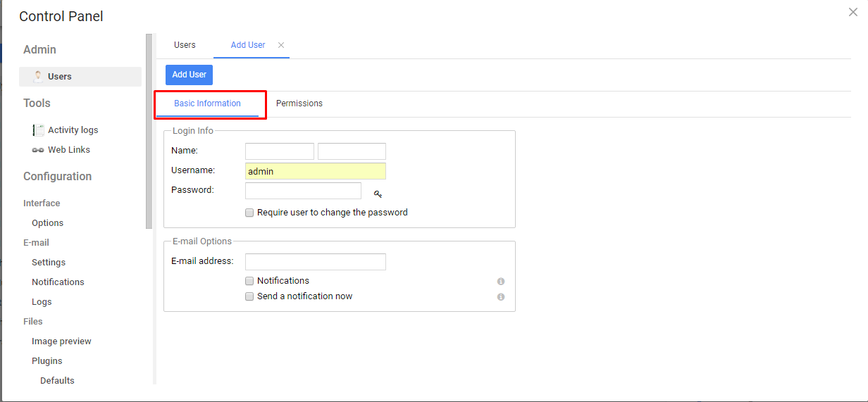Open Image preview under Files

pyautogui.click(x=61, y=341)
